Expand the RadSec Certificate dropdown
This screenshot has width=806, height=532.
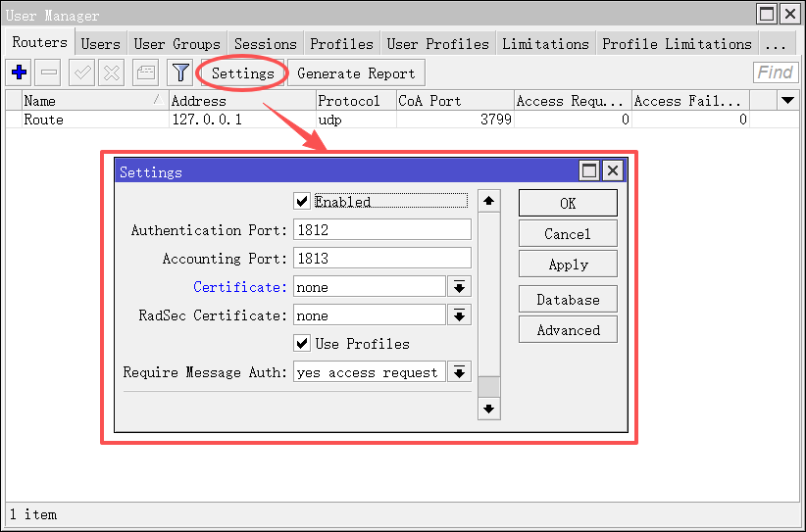[x=459, y=315]
